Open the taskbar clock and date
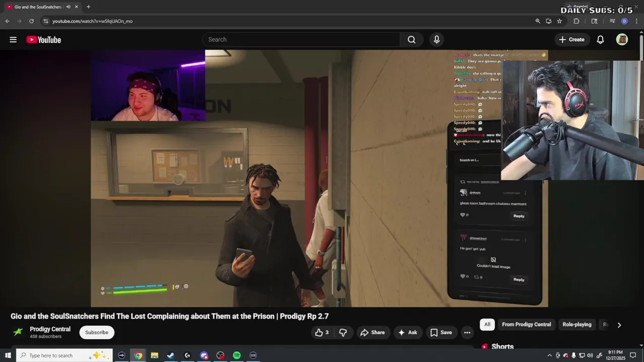This screenshot has width=644, height=362. (x=615, y=355)
